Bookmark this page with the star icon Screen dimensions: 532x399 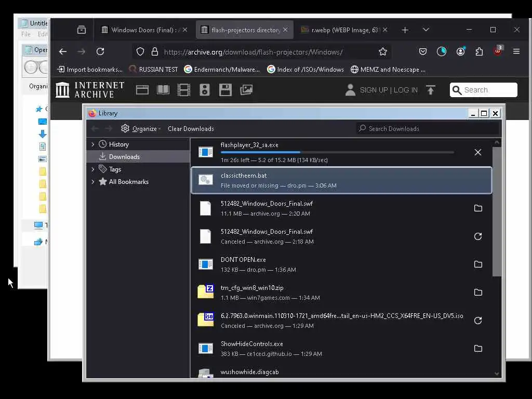(x=383, y=51)
